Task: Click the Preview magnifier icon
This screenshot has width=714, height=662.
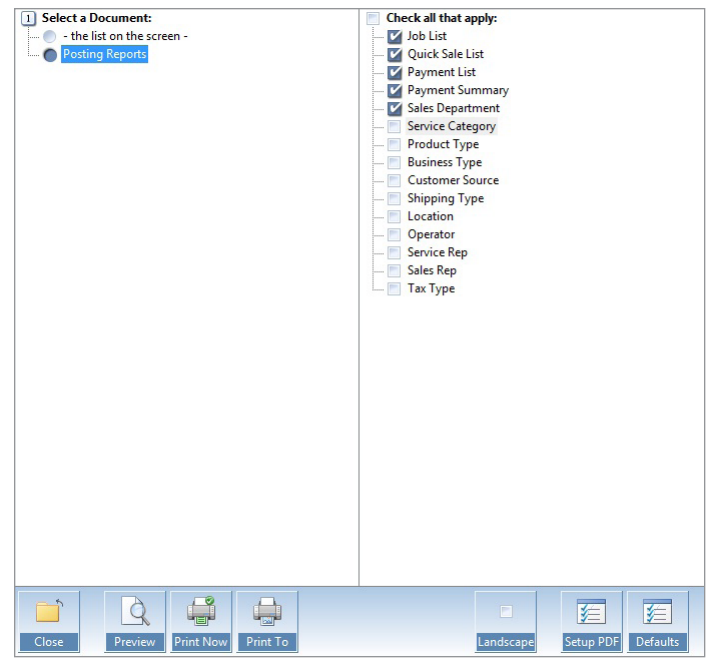Action: tap(135, 611)
